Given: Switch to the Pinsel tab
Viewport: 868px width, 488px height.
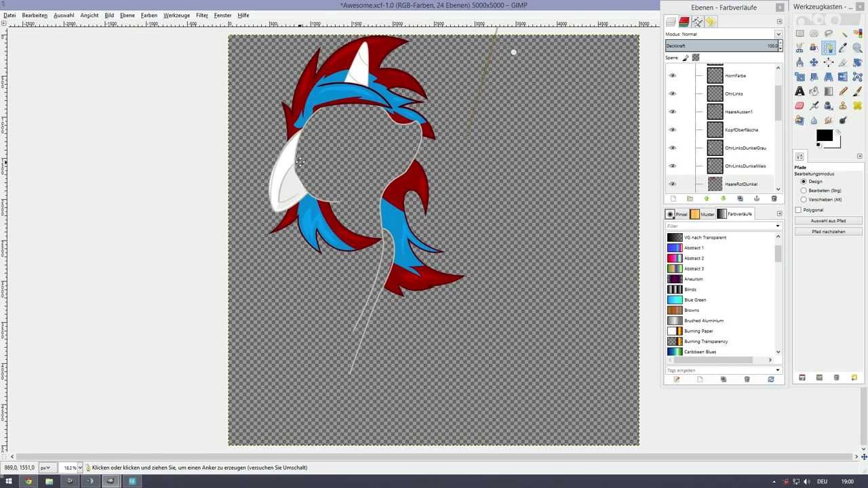Looking at the screenshot, I should click(676, 214).
